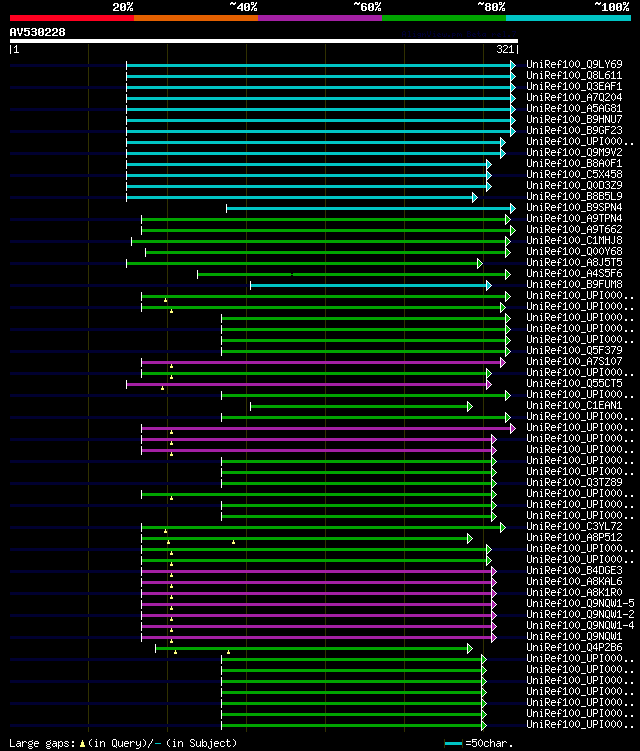Open hit UniRef100_A7S107
The image size is (640, 751).
574,362
